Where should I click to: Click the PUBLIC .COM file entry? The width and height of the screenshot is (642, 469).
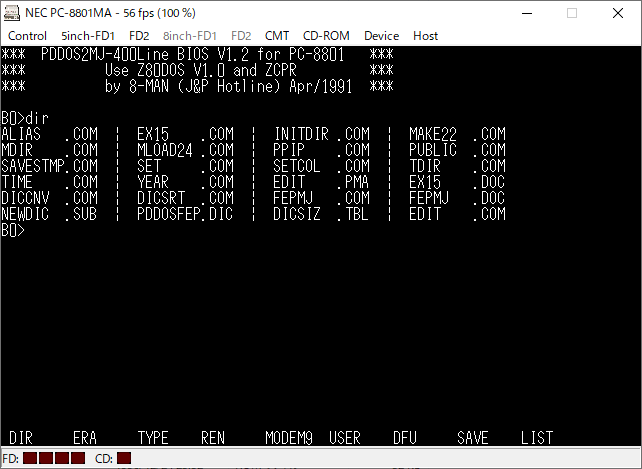457,150
